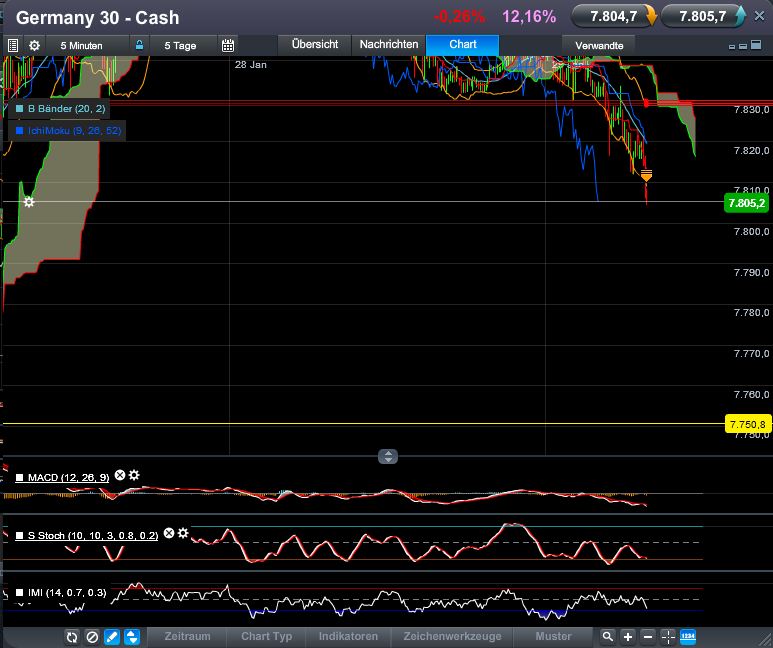Open the 5 Minuten interval dropdown
Viewport: 773px width, 648px height.
(81, 45)
